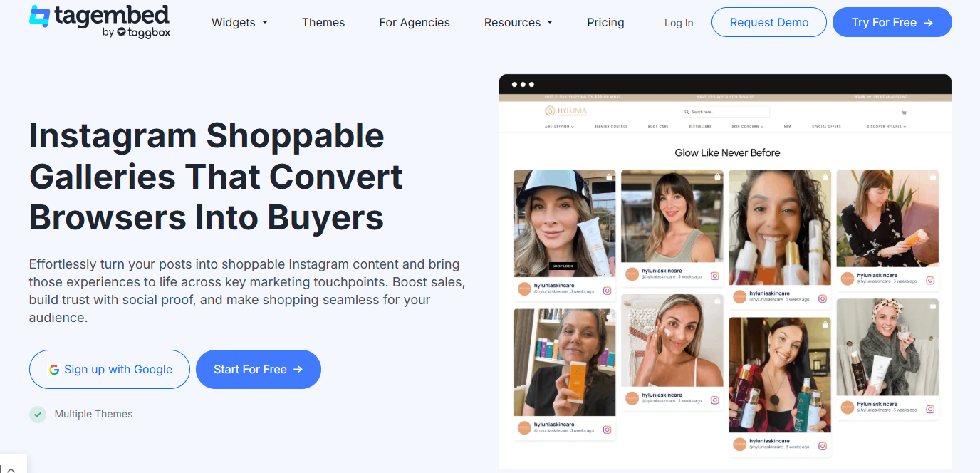Click the Log In link
The height and width of the screenshot is (473, 980).
tap(679, 23)
